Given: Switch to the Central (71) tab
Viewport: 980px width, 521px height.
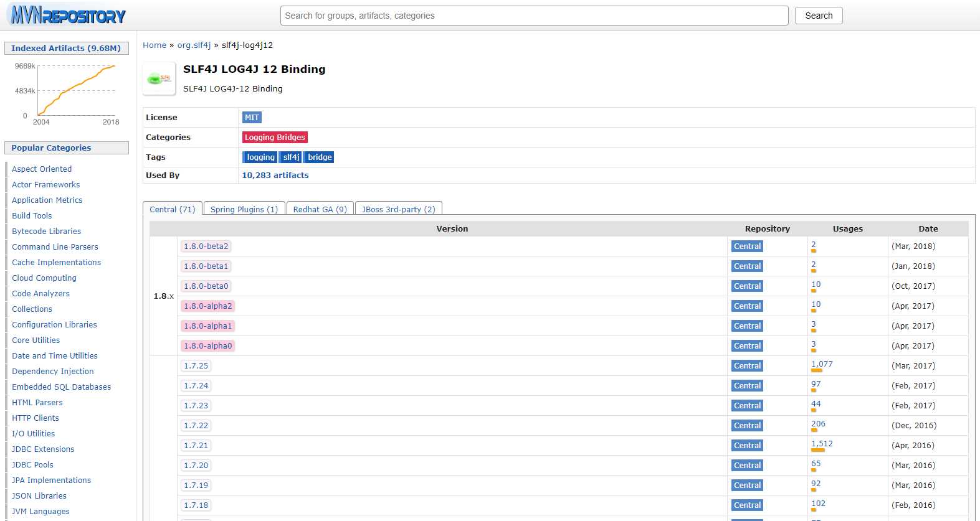Looking at the screenshot, I should pyautogui.click(x=173, y=209).
